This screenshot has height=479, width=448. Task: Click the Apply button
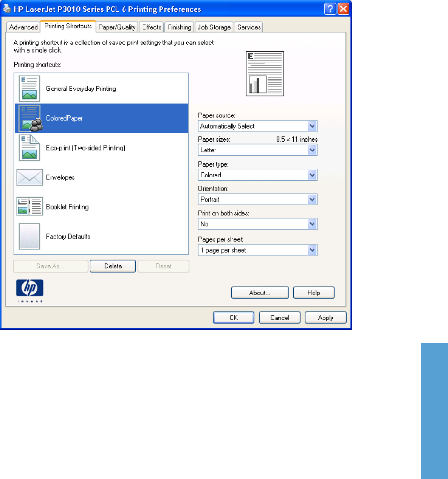tap(326, 318)
